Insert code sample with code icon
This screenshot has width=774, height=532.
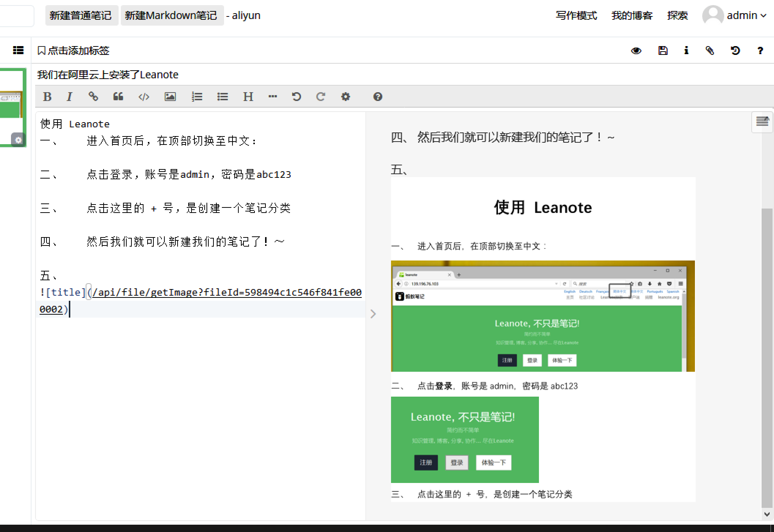(144, 97)
